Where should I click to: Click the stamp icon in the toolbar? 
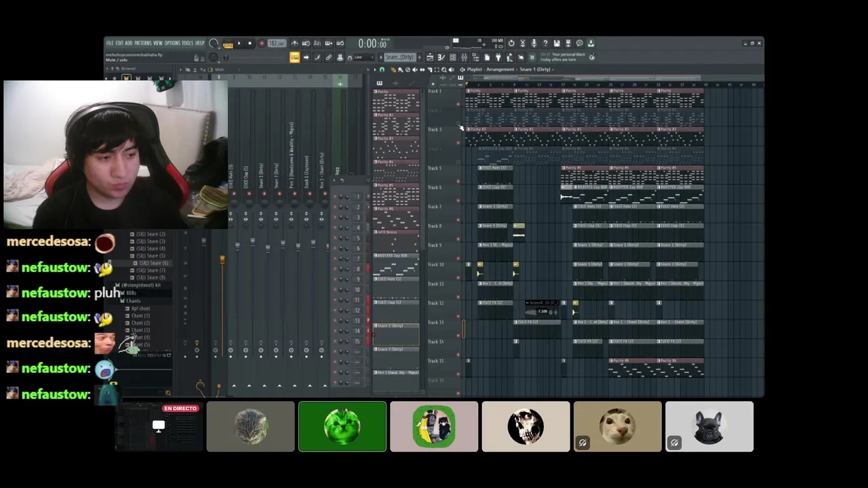pos(340,57)
